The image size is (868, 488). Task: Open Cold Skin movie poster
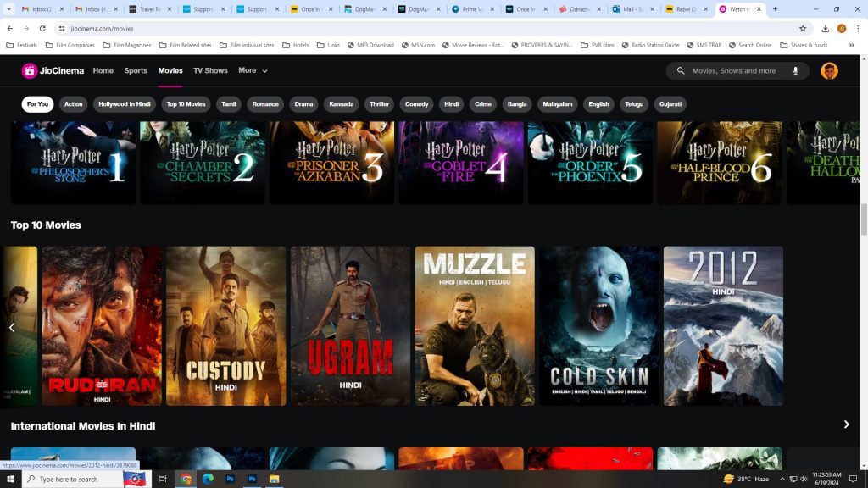click(599, 326)
